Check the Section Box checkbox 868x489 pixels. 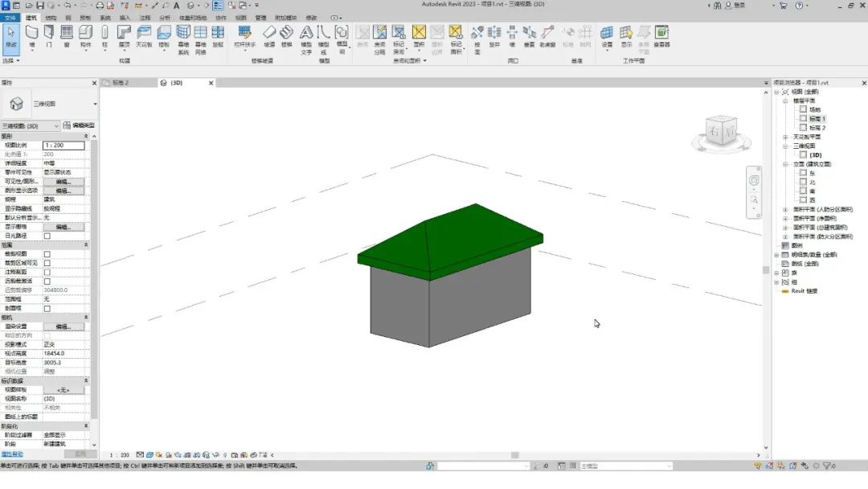click(47, 308)
